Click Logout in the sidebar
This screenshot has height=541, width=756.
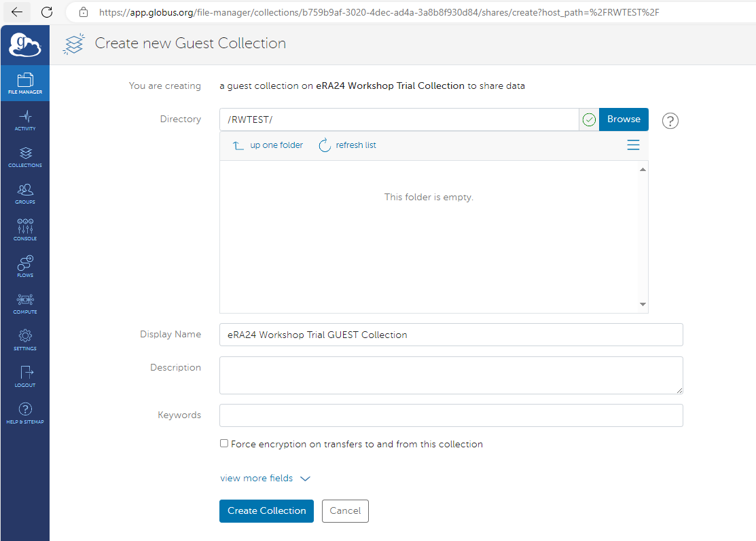click(x=25, y=377)
